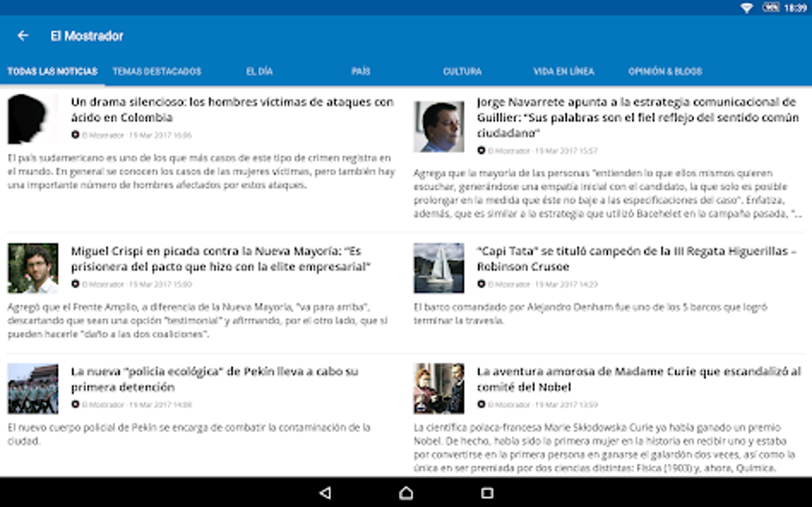Tap the 18:39 clock in status bar
The image size is (812, 507).
[795, 8]
